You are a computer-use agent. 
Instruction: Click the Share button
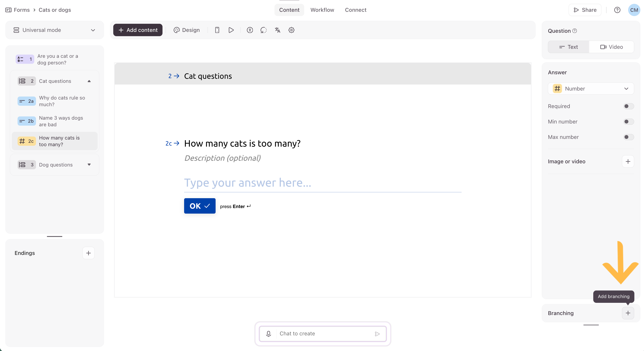(585, 10)
